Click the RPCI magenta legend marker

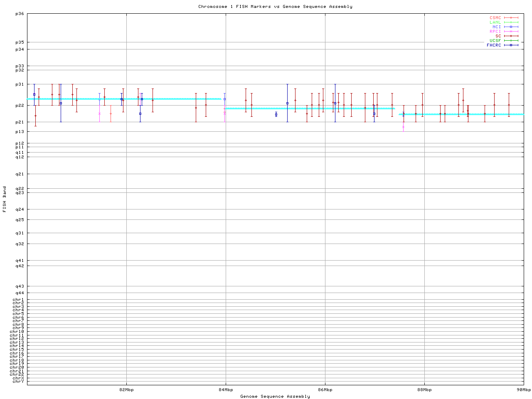click(x=511, y=32)
